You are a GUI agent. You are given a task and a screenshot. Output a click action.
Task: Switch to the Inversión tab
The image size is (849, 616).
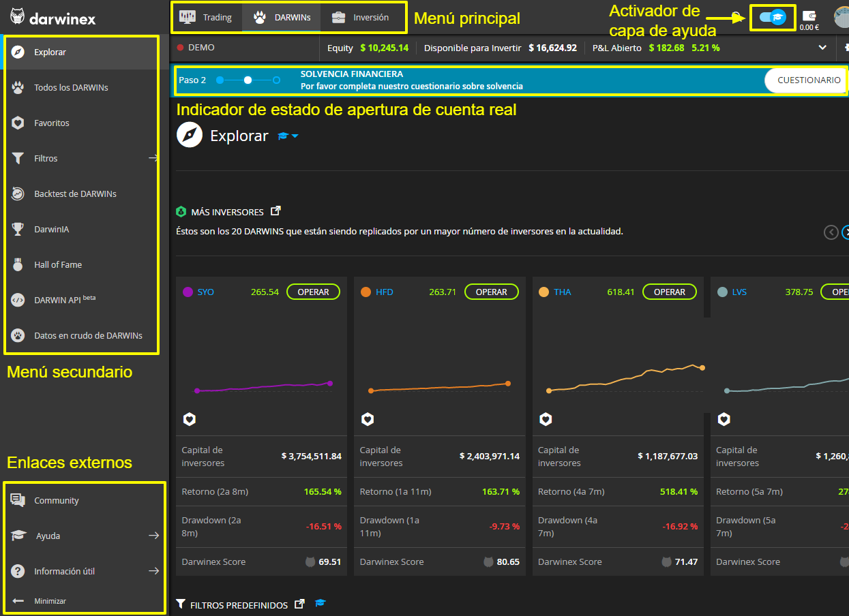pyautogui.click(x=361, y=17)
